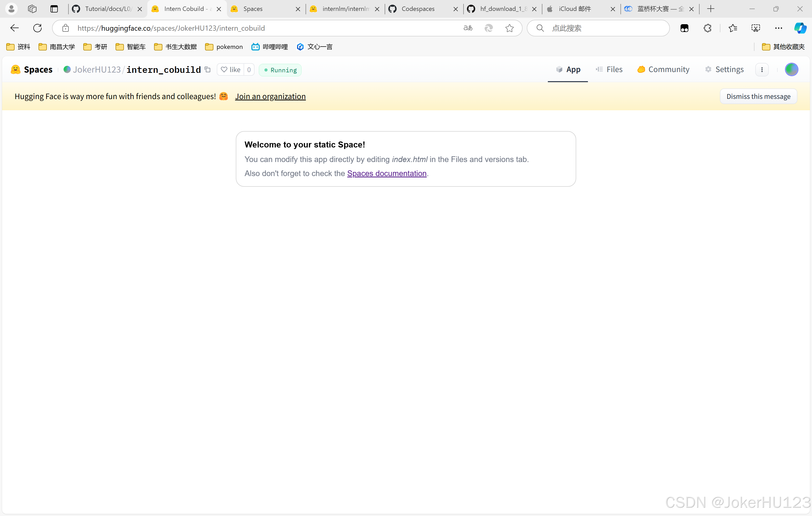
Task: Open the pokemon bookmarks folder
Action: [x=224, y=47]
